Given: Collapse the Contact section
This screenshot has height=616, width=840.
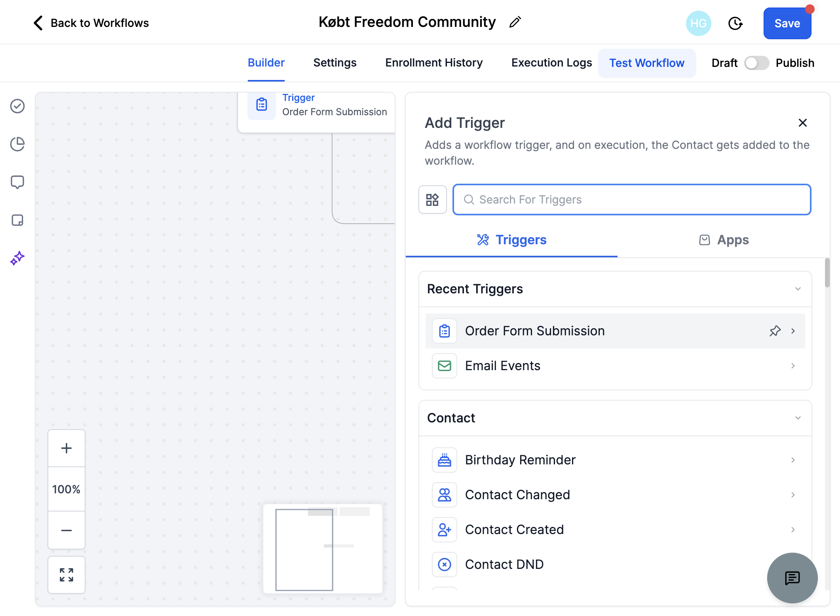Looking at the screenshot, I should tap(798, 418).
